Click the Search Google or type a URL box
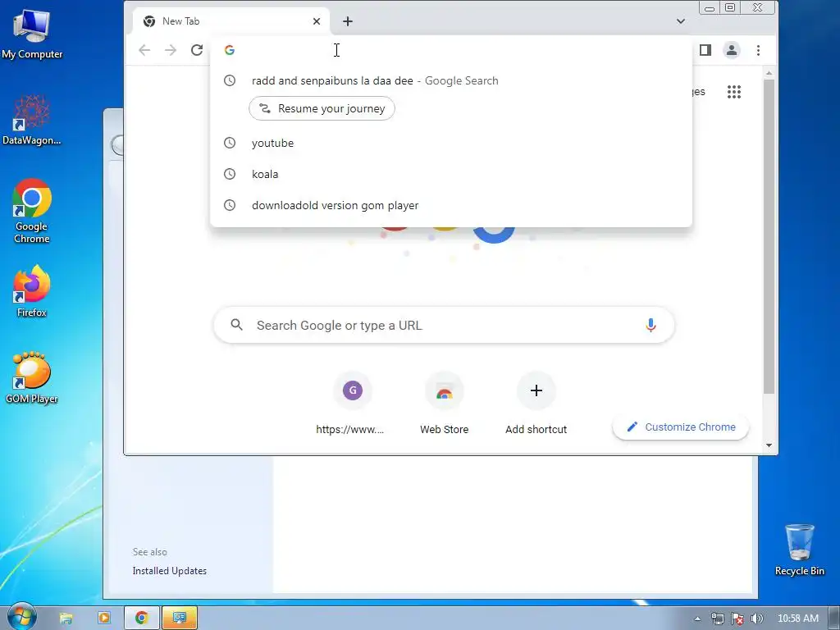This screenshot has width=840, height=630. pyautogui.click(x=444, y=325)
